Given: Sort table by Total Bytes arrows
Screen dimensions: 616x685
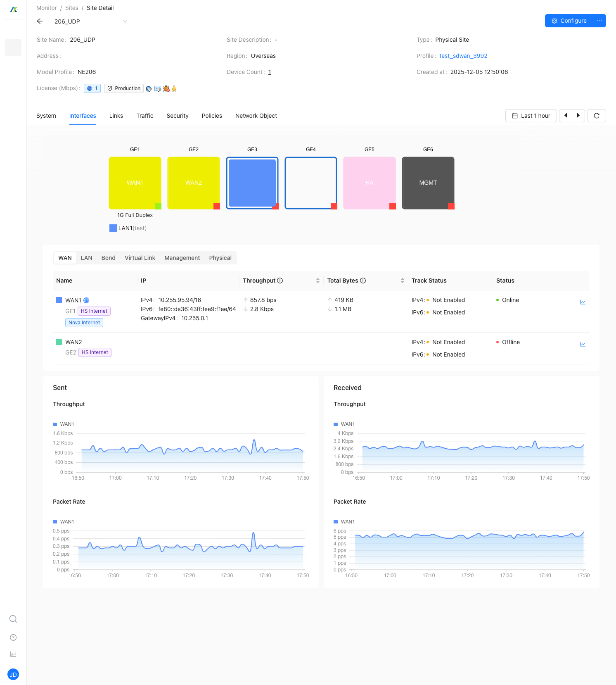Looking at the screenshot, I should point(403,281).
